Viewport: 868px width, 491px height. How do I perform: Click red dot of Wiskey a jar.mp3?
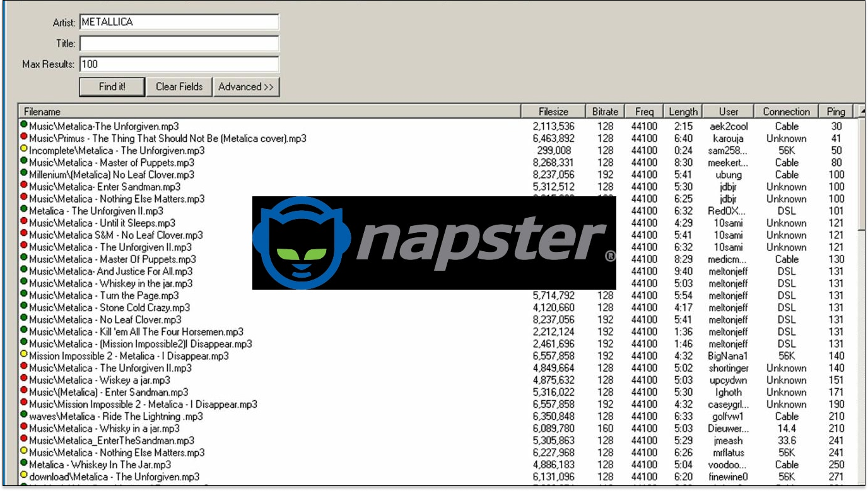click(24, 379)
